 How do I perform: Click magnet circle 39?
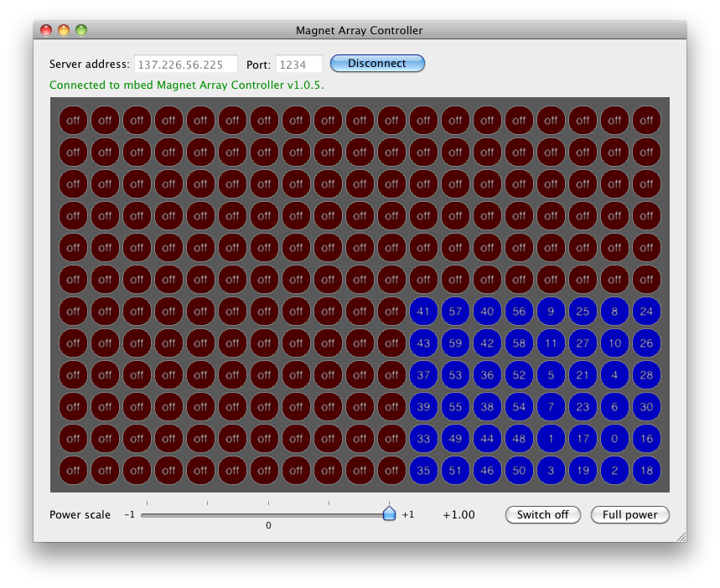(423, 407)
